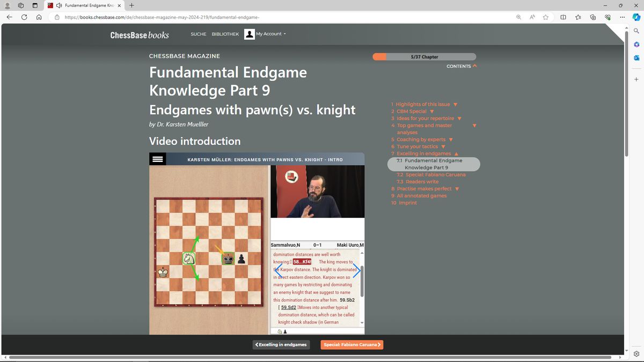This screenshot has height=362, width=644.
Task: Open the SUCHE menu item
Action: pyautogui.click(x=198, y=34)
